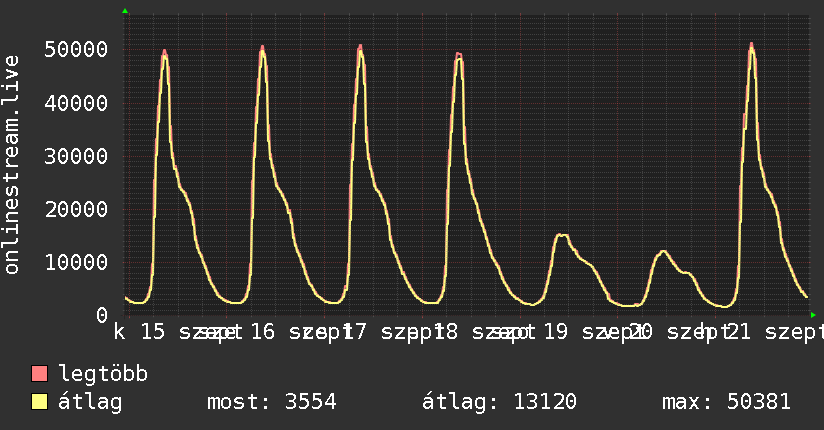Click the '19' date label on x-axis
This screenshot has width=824, height=430.
pos(555,332)
